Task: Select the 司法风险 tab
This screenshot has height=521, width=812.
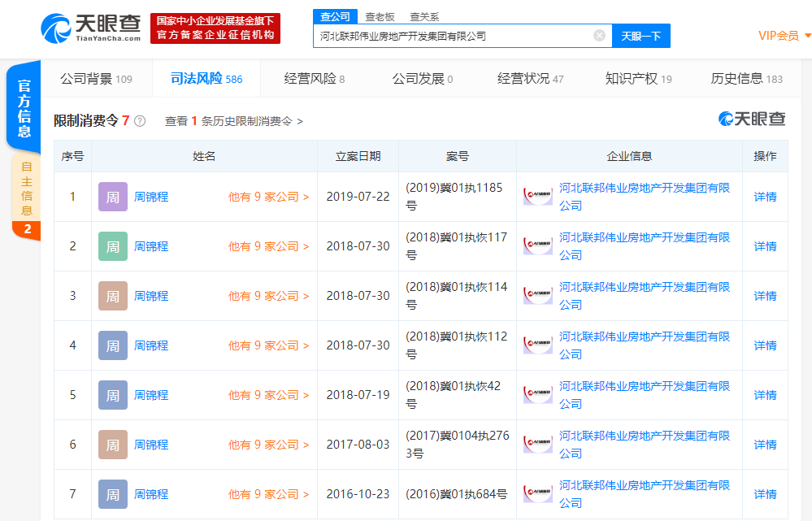Action: pyautogui.click(x=206, y=79)
